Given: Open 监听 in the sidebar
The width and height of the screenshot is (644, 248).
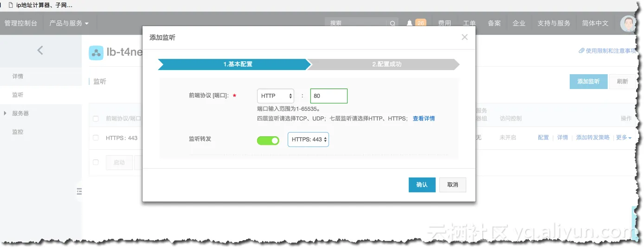Looking at the screenshot, I should pyautogui.click(x=18, y=95).
